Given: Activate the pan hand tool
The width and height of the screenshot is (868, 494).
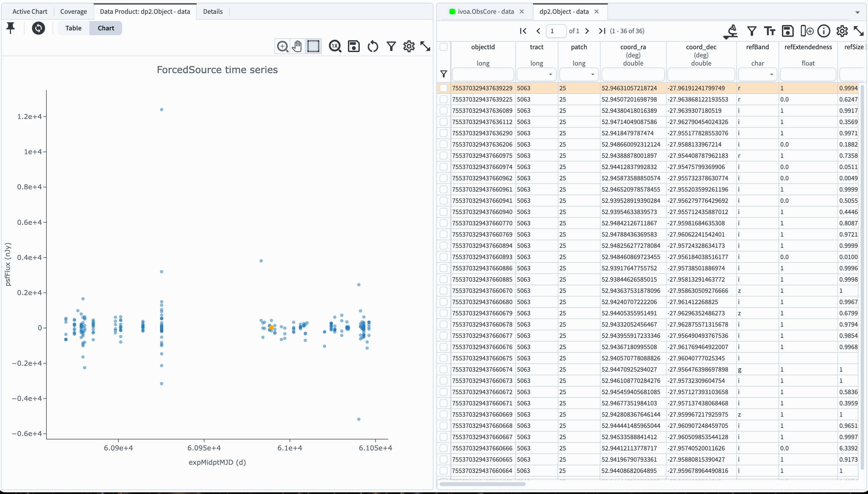Looking at the screenshot, I should [x=298, y=46].
